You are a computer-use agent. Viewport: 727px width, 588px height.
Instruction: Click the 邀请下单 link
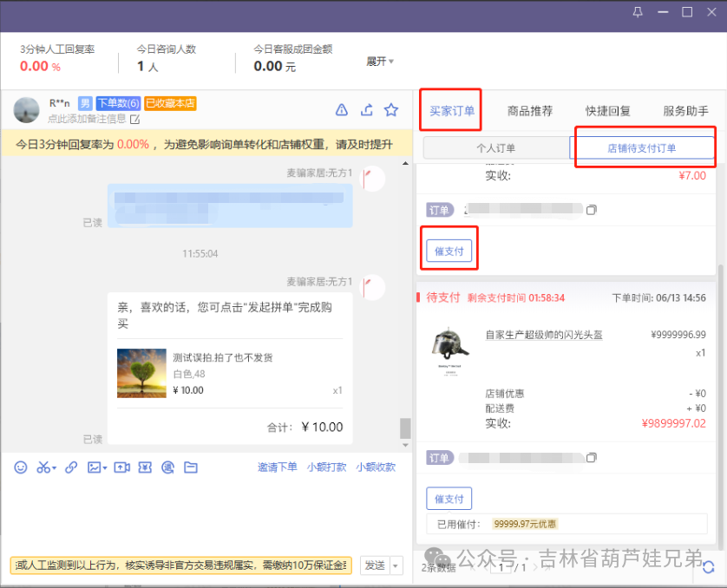click(277, 467)
